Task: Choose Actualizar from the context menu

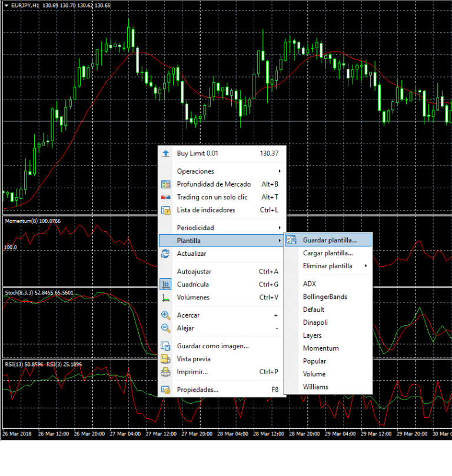Action: pyautogui.click(x=222, y=254)
